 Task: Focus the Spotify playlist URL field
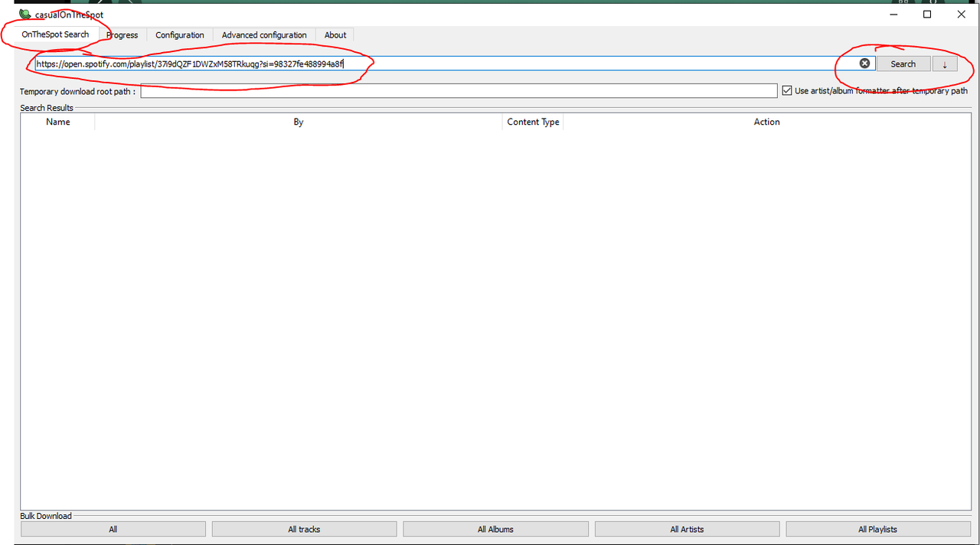point(453,64)
